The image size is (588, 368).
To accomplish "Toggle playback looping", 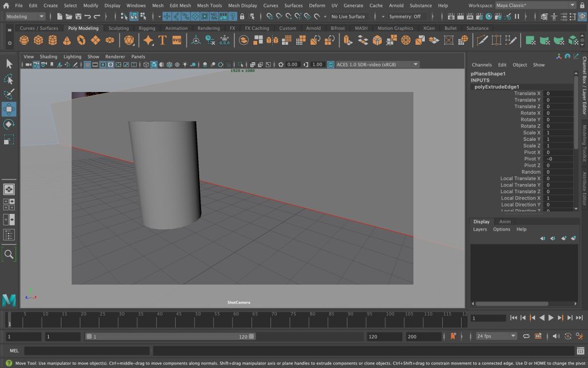I will (x=526, y=336).
